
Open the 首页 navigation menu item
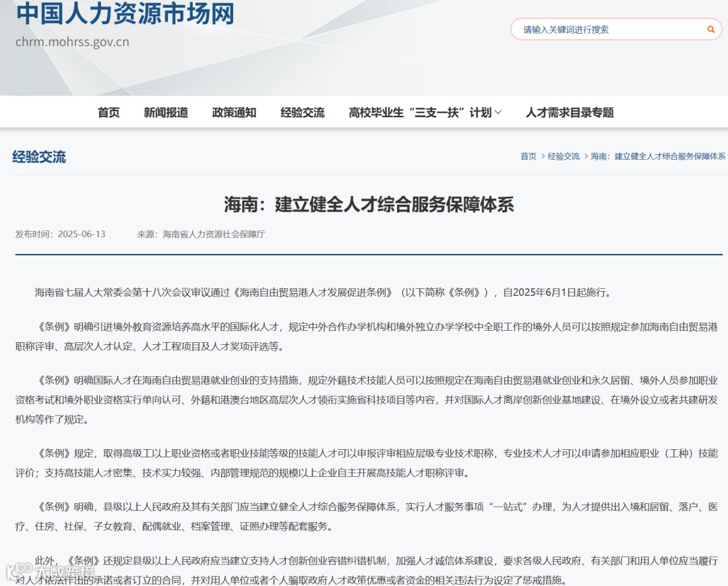tap(109, 112)
